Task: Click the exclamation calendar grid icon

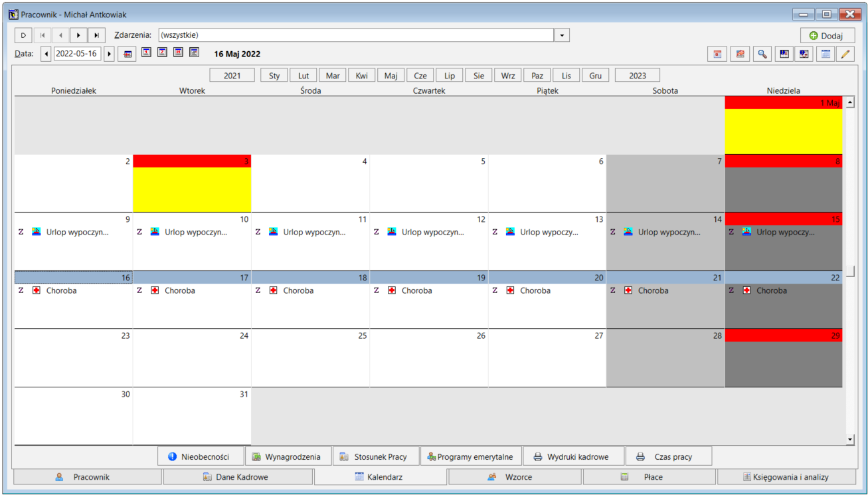Action: point(784,54)
